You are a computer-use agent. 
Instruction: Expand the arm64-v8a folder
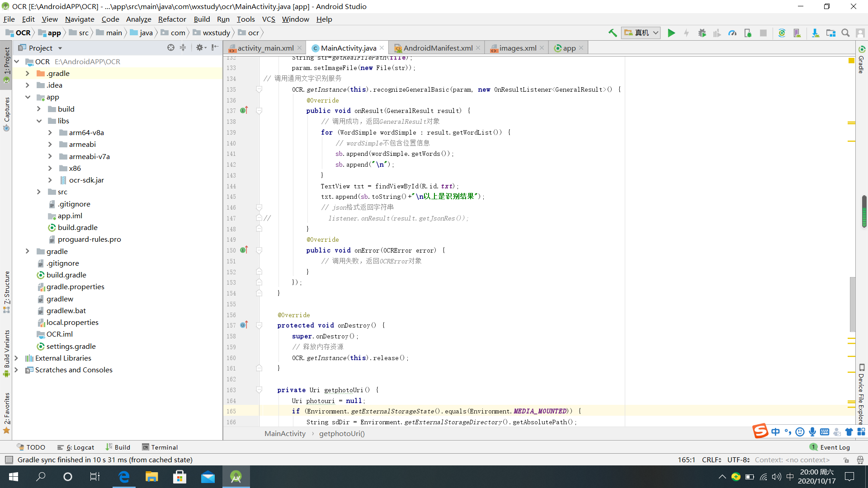click(x=50, y=133)
